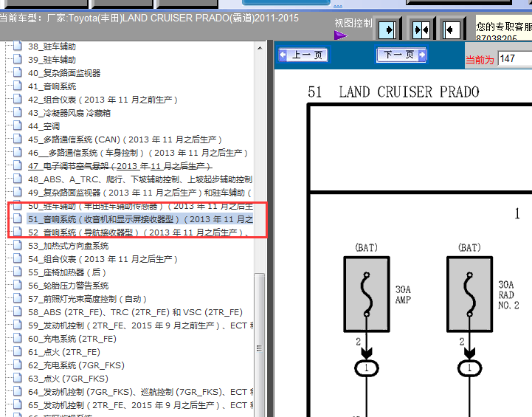
Task: Open 47_电子调节空气悬架 entry
Action: (x=120, y=166)
